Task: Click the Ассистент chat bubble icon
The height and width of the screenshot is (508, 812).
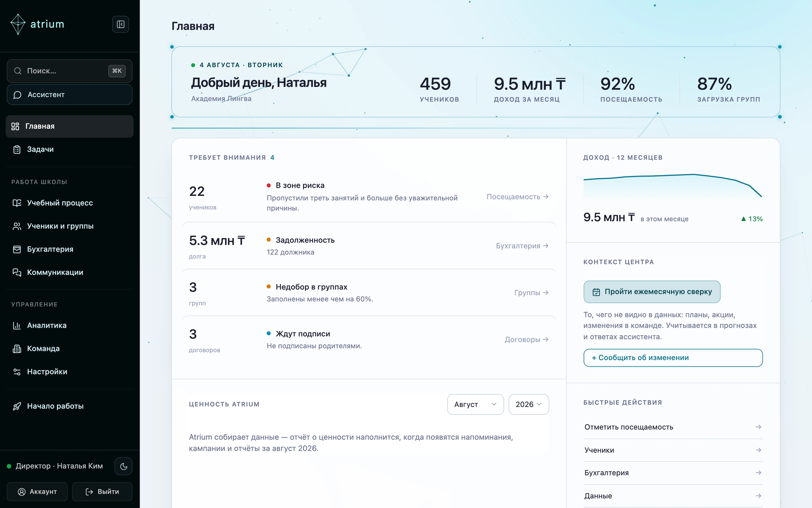Action: pos(17,95)
